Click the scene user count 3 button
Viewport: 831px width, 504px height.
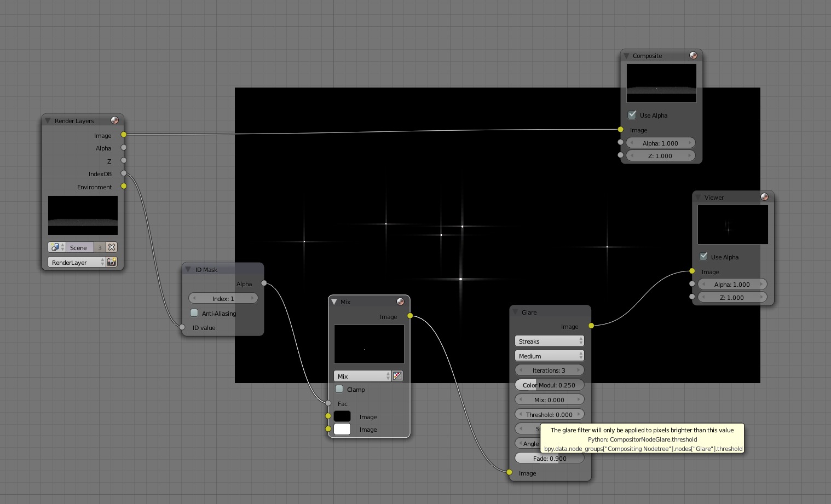click(100, 247)
